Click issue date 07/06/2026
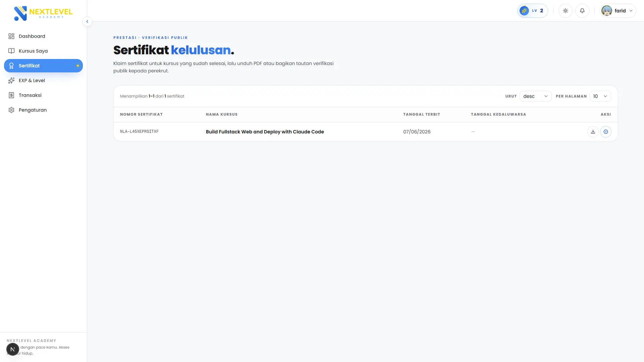 click(x=417, y=132)
